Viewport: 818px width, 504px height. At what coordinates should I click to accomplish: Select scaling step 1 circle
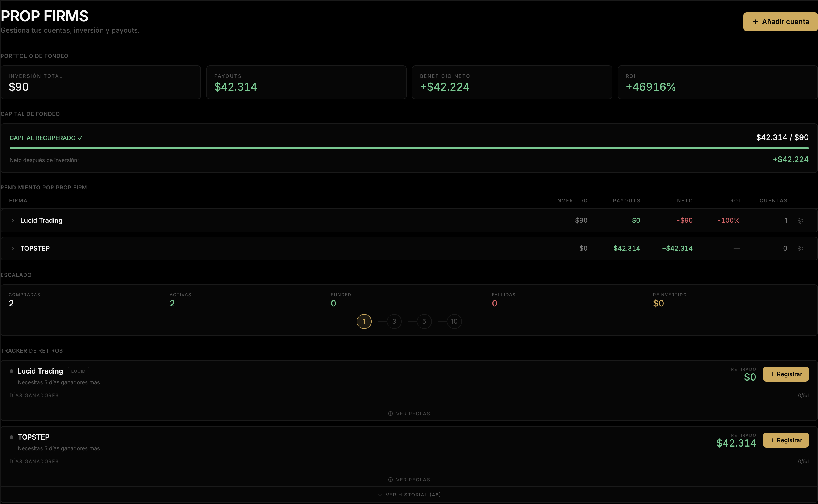click(x=364, y=321)
